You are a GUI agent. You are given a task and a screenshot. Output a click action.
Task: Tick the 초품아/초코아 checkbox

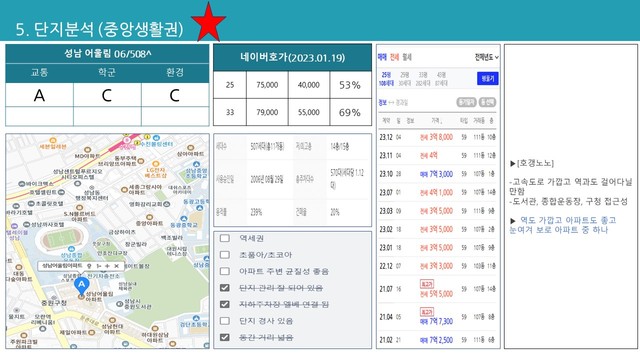coord(224,255)
